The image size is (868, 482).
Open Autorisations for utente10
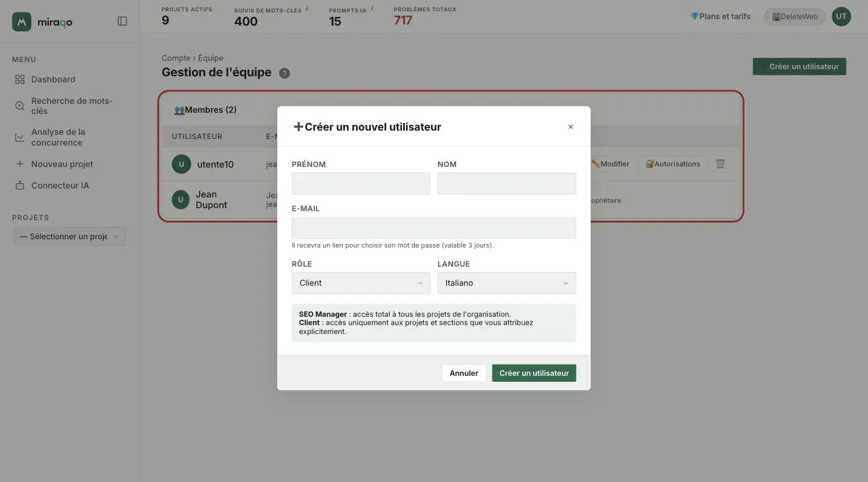point(672,164)
